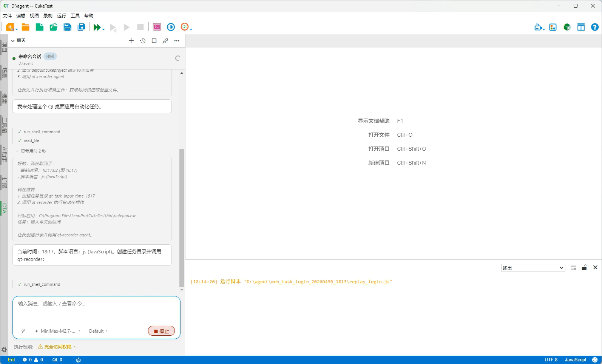Click the paperclip attachment icon
The height and width of the screenshot is (364, 602).
tap(23, 331)
